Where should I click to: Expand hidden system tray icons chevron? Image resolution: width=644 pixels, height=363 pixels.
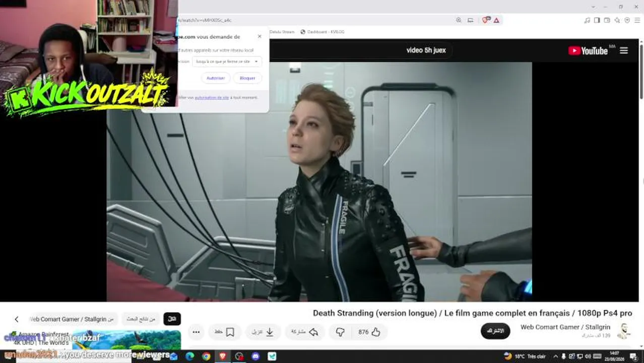556,356
